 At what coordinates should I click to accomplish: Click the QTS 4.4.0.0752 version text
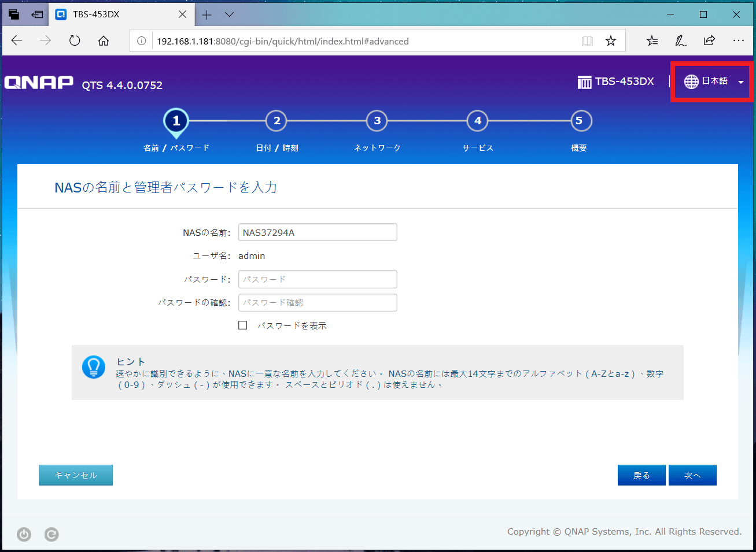click(122, 85)
